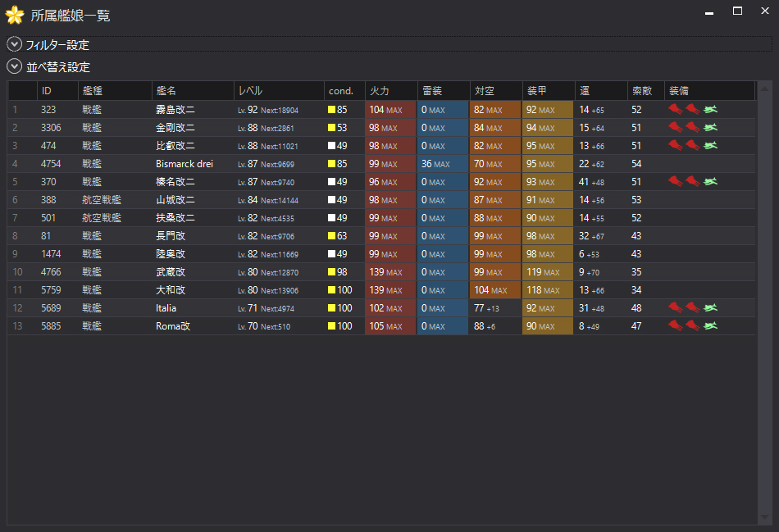Select ship name 扶桑改二
This screenshot has height=532, width=779.
175,217
